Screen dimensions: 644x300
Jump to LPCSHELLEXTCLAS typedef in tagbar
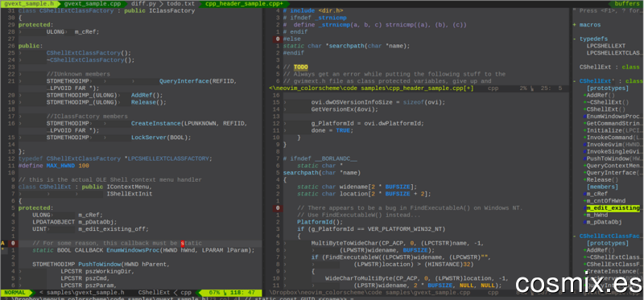[x=613, y=53]
